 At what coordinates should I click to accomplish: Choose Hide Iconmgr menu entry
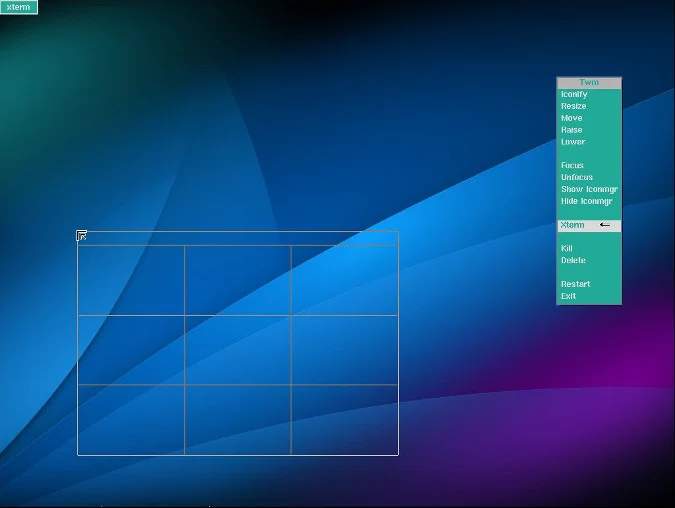589,201
